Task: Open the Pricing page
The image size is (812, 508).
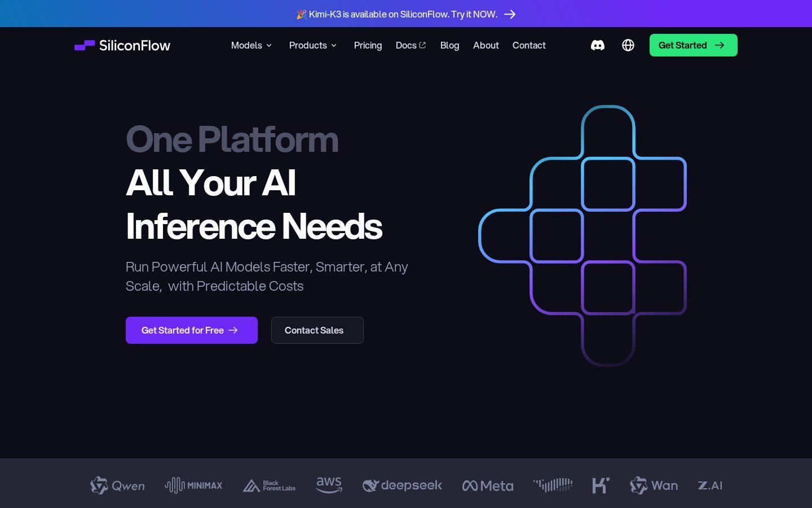Action: (368, 45)
